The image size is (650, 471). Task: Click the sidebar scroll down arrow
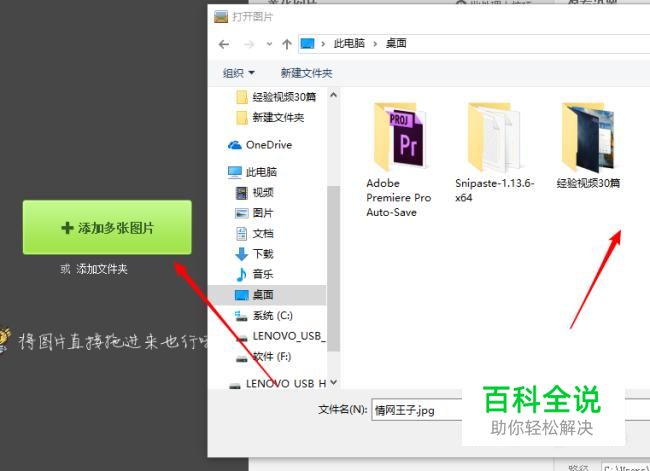click(333, 383)
